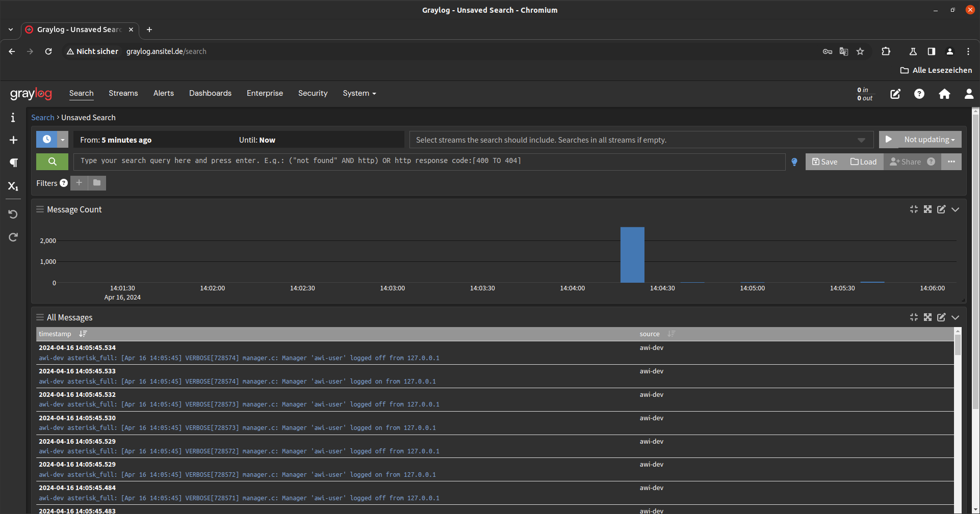Run the search with the magnifier button

(x=51, y=161)
